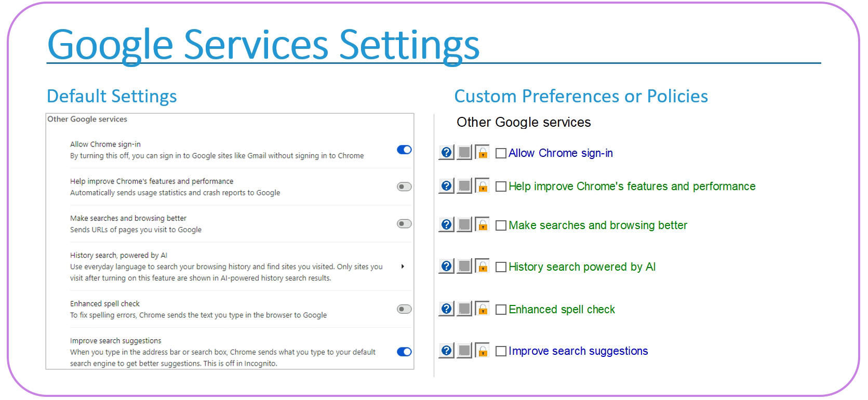This screenshot has width=868, height=400.
Task: Click lock icon for Help improve Chrome's features
Action: click(483, 186)
